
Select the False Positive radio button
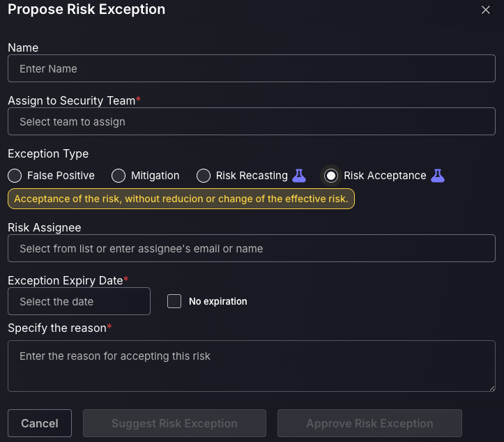coord(15,176)
